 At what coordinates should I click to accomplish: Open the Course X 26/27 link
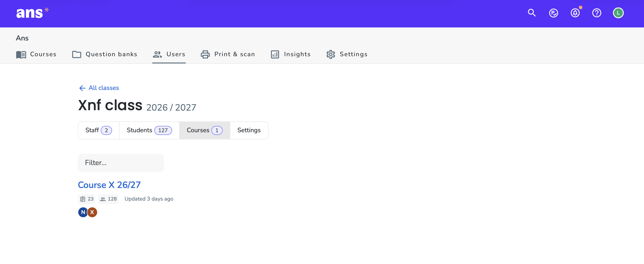109,185
